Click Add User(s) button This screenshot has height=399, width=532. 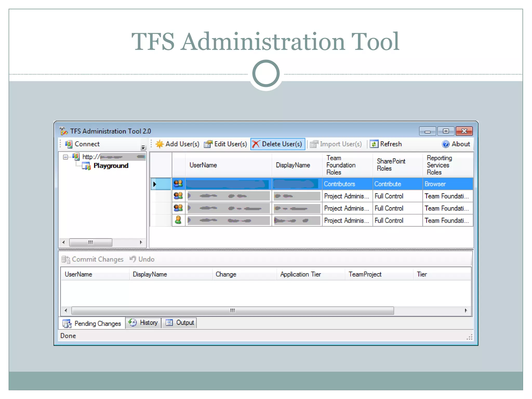(178, 144)
